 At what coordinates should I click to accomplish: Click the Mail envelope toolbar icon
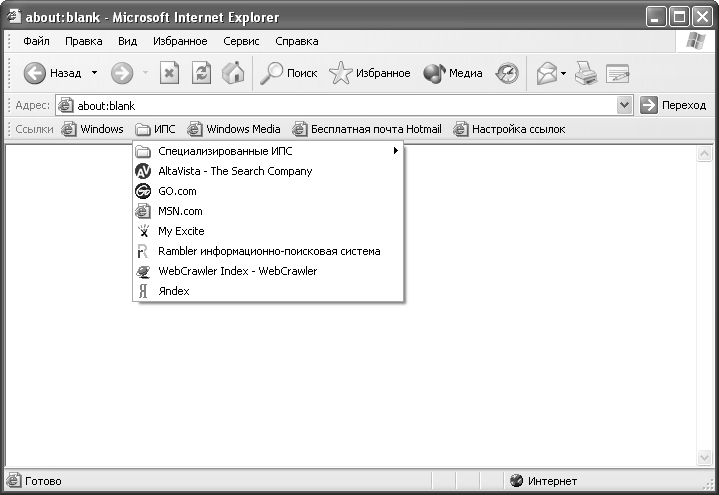546,73
